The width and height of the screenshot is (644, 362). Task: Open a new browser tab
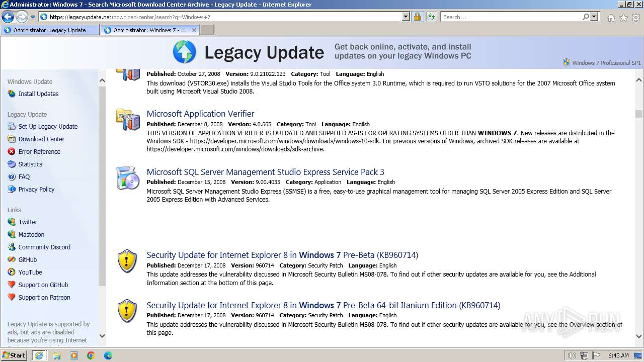point(207,30)
